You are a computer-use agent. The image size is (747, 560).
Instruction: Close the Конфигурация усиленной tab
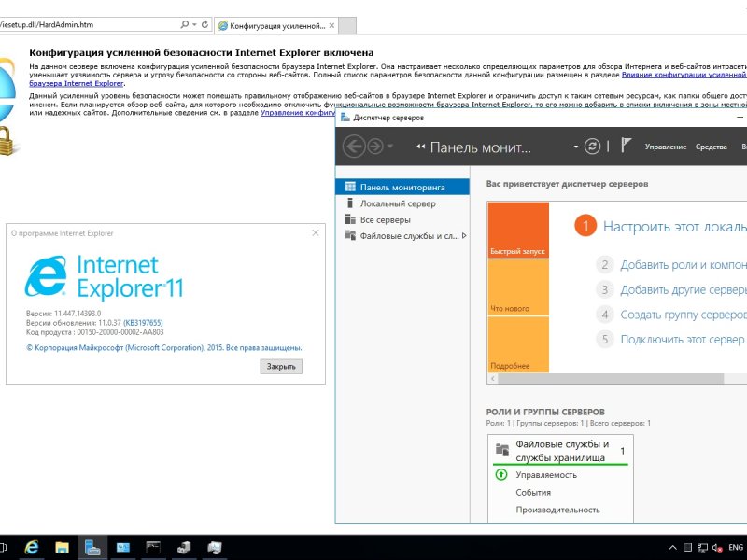point(331,26)
